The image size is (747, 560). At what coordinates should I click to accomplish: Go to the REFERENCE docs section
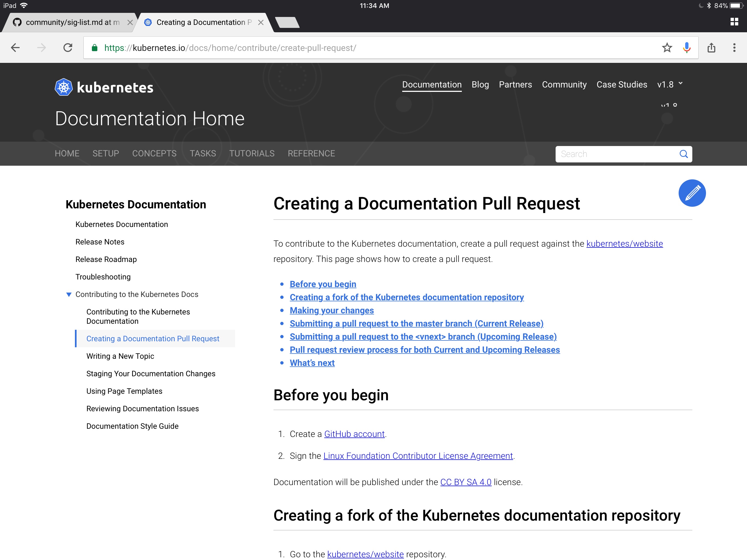point(311,153)
